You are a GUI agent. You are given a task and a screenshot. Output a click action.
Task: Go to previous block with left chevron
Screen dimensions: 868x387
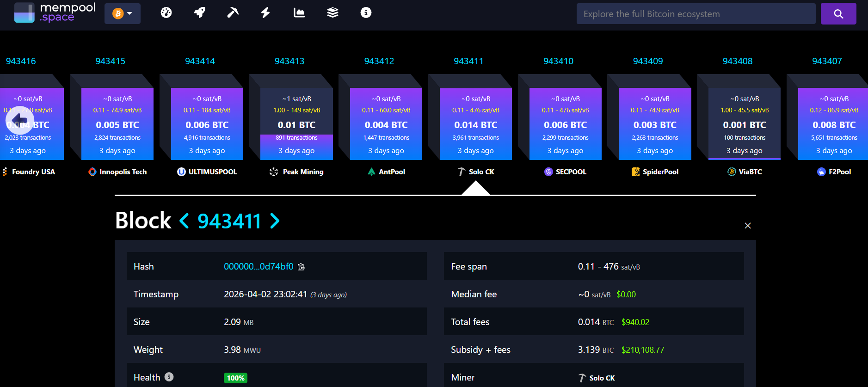pos(184,221)
